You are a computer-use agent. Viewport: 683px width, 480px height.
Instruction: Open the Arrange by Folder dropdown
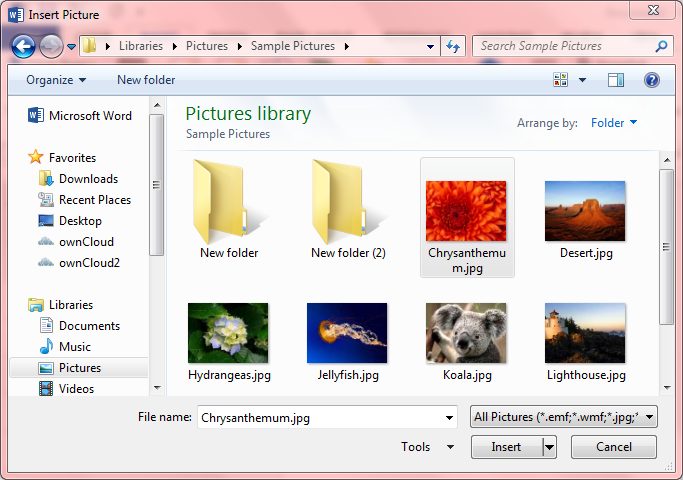click(x=614, y=123)
